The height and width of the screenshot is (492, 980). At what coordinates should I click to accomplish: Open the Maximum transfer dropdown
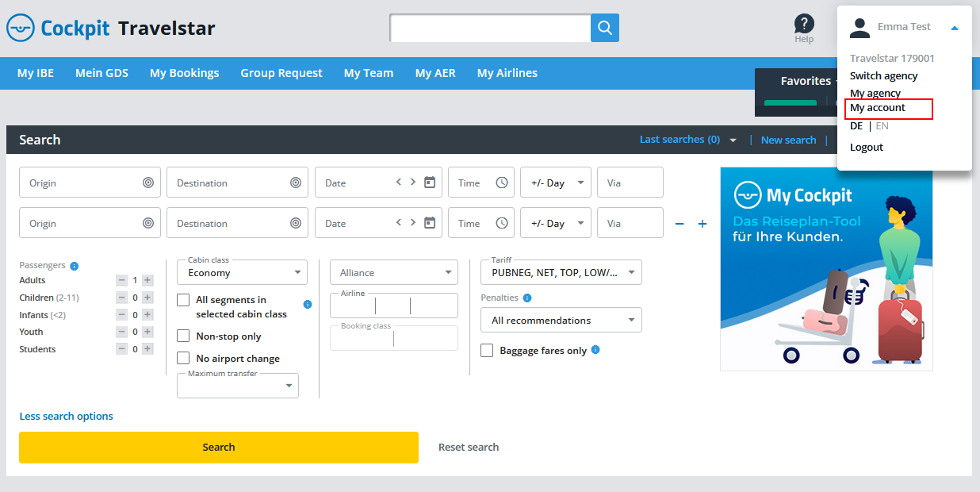[238, 386]
